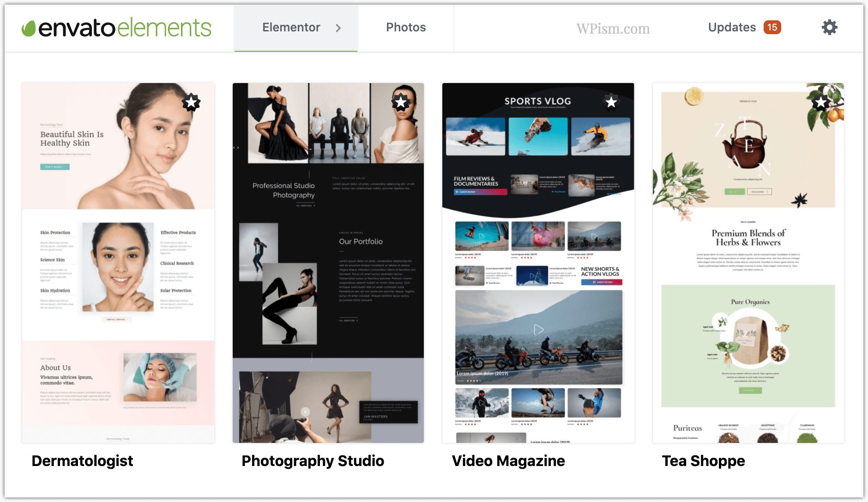Click the Tea Shoppe title label
This screenshot has height=502, width=868.
[703, 460]
